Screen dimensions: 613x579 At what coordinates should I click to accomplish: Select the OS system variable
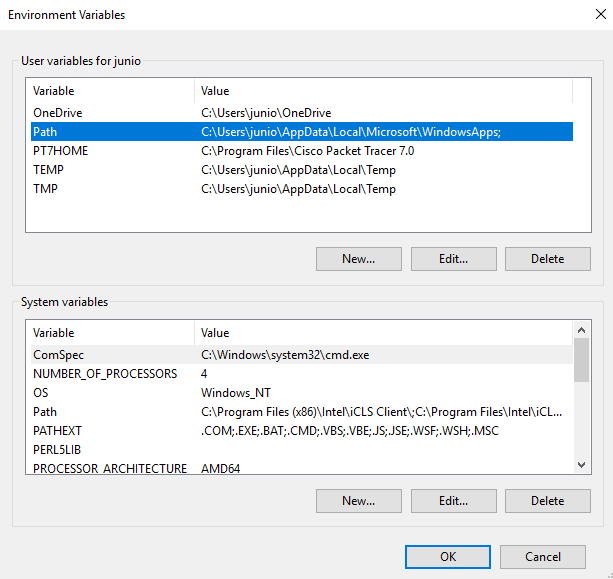pyautogui.click(x=302, y=393)
